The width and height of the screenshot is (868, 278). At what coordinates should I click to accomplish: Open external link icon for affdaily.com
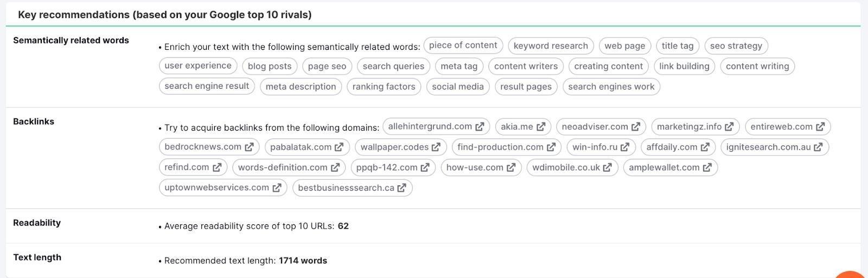click(x=705, y=147)
